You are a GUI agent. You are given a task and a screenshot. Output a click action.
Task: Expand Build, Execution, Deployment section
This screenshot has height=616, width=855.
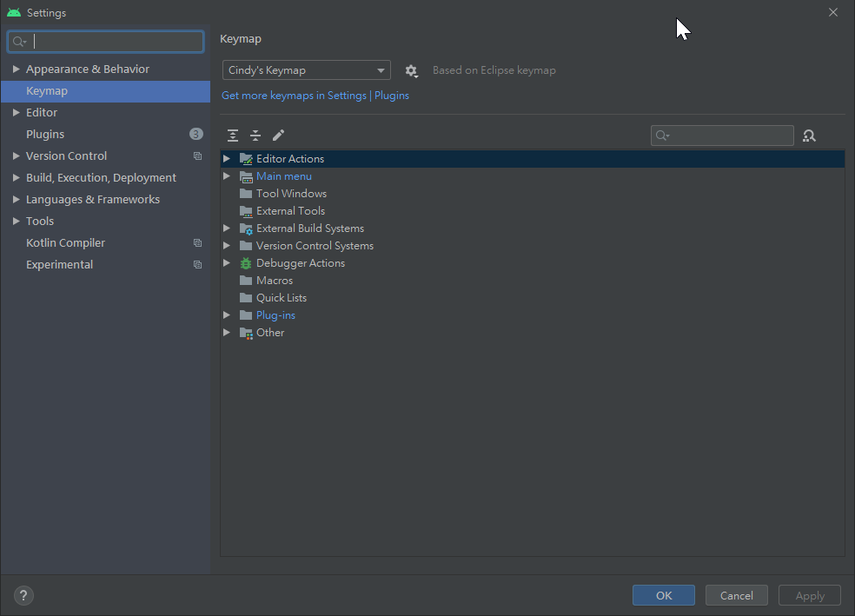(16, 178)
